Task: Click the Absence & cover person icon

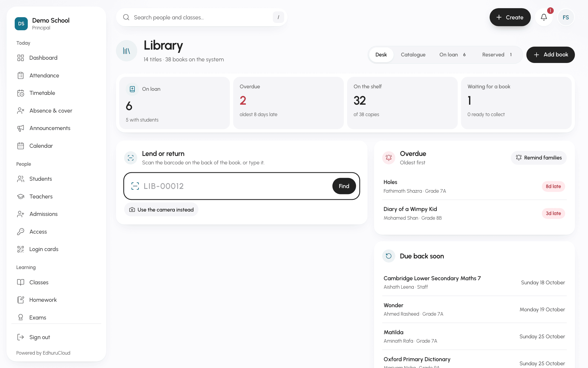Action: point(21,111)
